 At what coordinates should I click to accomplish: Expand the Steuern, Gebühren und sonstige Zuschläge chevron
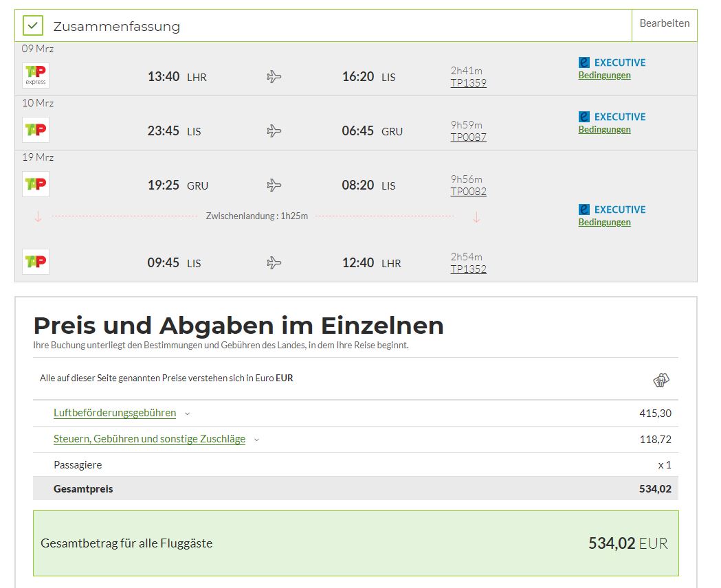(256, 440)
